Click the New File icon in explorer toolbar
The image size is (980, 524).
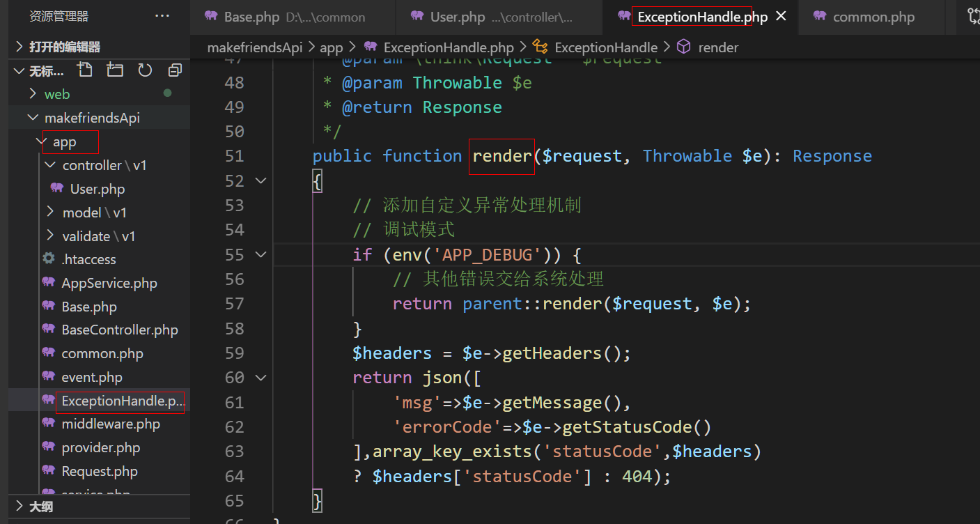click(x=85, y=70)
